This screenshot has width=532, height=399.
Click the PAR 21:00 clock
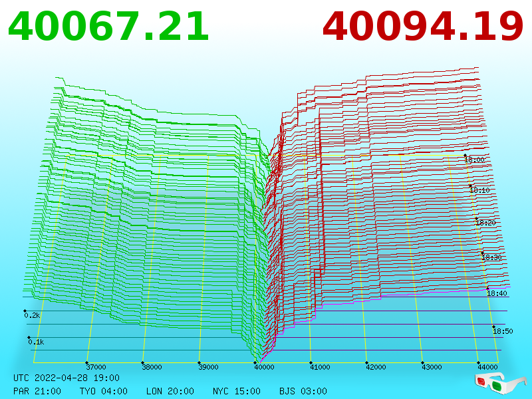point(37,391)
